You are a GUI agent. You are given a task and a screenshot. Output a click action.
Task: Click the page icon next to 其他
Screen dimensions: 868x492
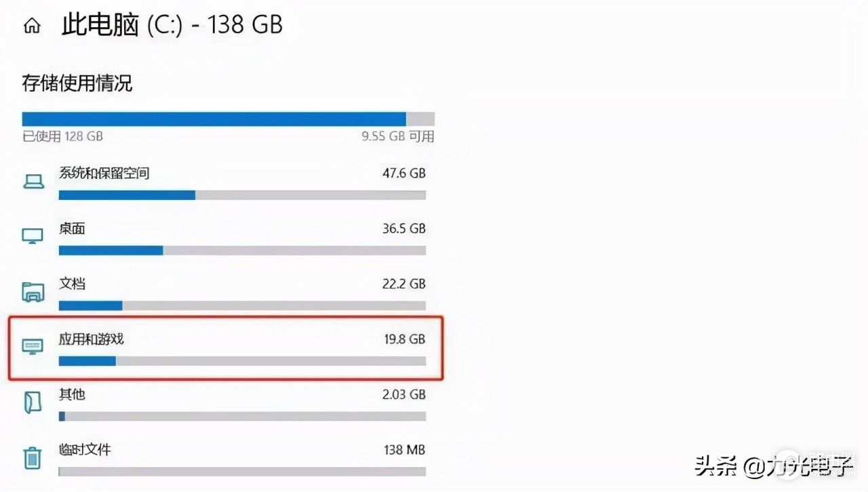33,403
